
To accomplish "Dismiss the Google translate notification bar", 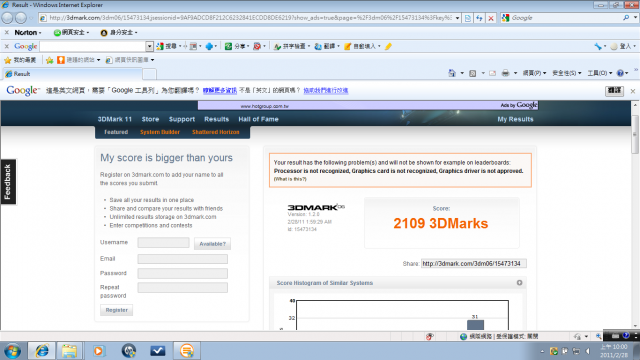I will (633, 91).
